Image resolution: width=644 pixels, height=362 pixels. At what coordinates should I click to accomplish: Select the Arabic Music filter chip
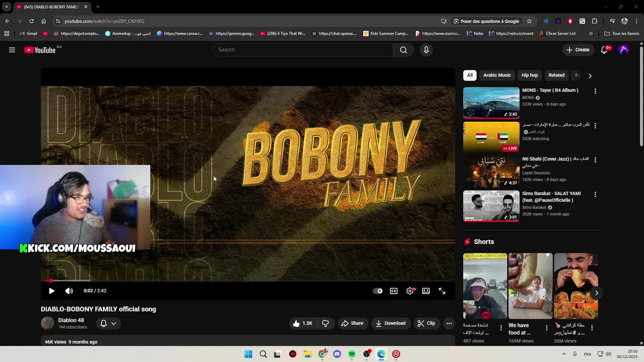(x=497, y=75)
